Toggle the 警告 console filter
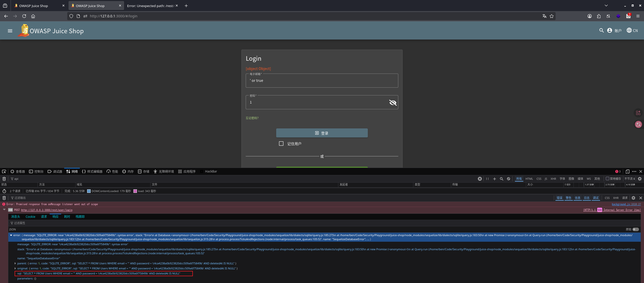Screen dimensions: 644x283 click(x=568, y=198)
